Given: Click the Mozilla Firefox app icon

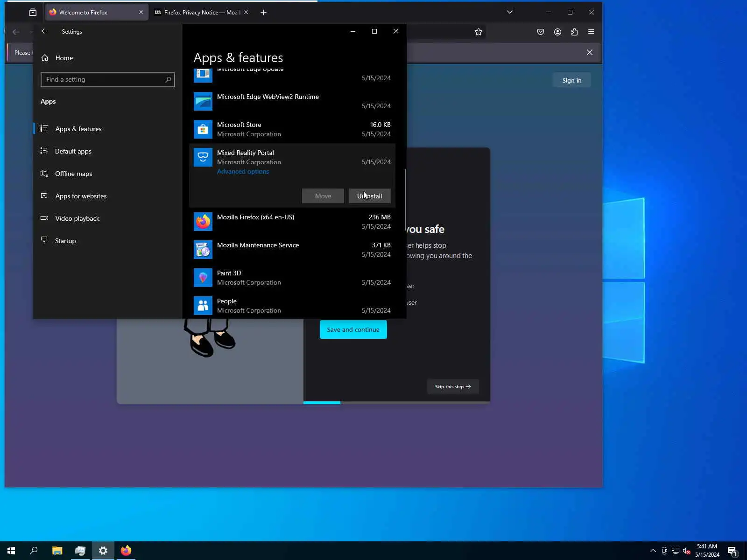Looking at the screenshot, I should (x=203, y=222).
